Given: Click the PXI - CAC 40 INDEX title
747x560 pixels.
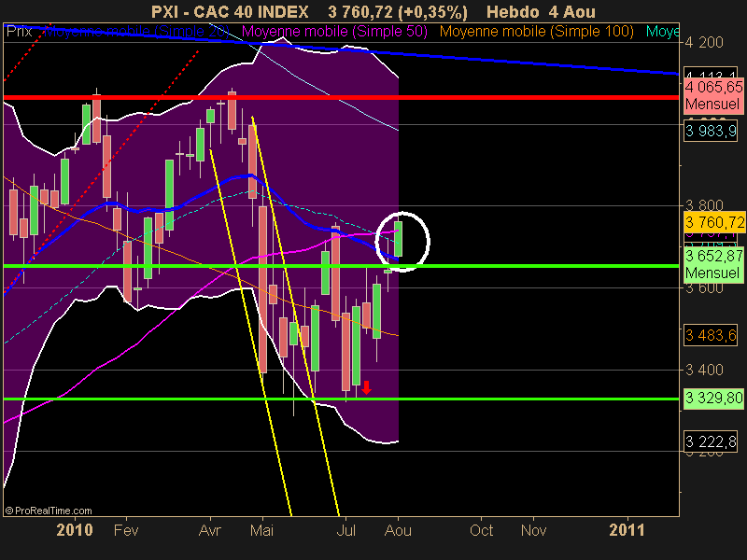Looking at the screenshot, I should (230, 11).
